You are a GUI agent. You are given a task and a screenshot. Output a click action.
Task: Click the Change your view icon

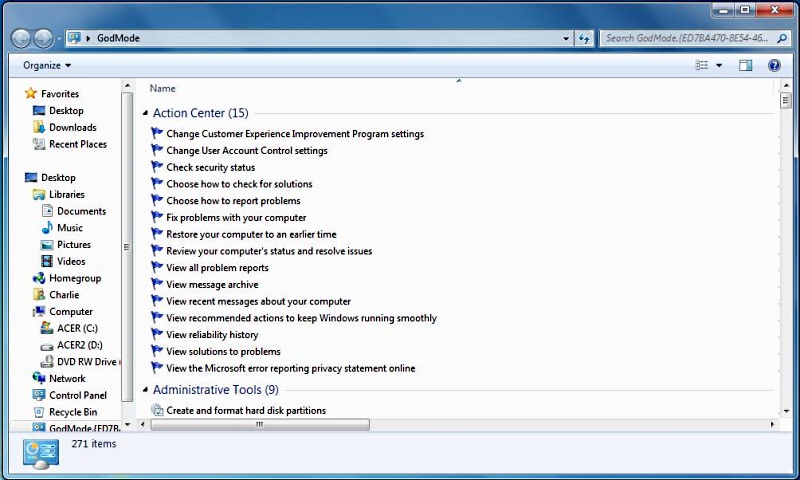pyautogui.click(x=702, y=65)
